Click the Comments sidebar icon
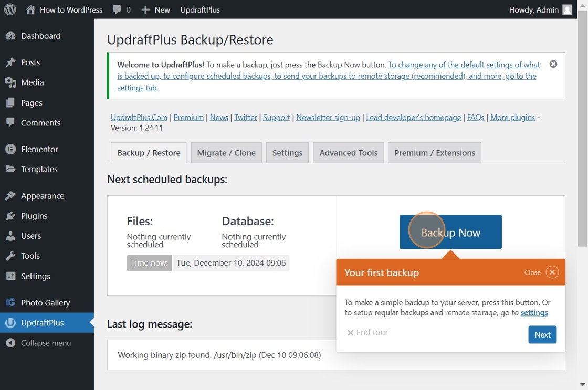The image size is (588, 390). [x=11, y=122]
